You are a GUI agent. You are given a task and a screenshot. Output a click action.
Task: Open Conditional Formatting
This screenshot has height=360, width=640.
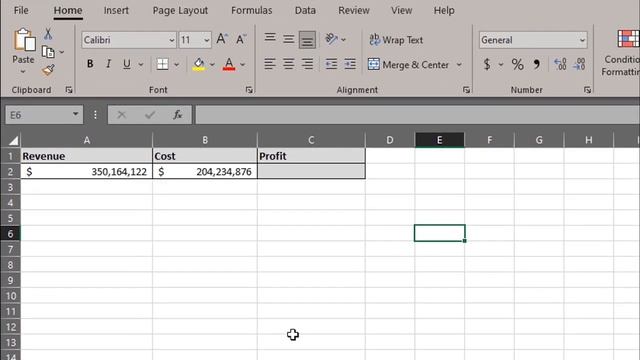[620, 53]
